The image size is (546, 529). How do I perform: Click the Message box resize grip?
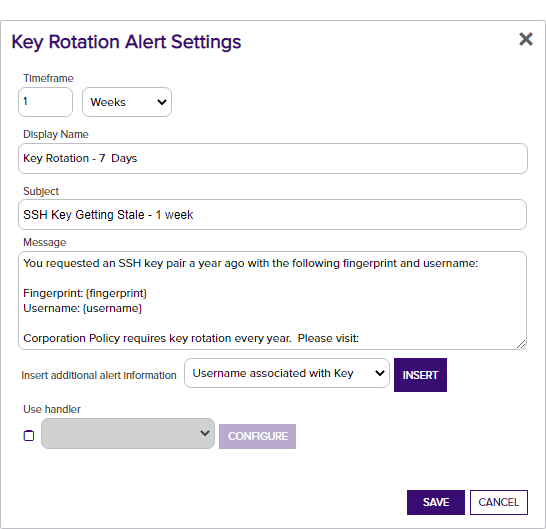tap(521, 344)
